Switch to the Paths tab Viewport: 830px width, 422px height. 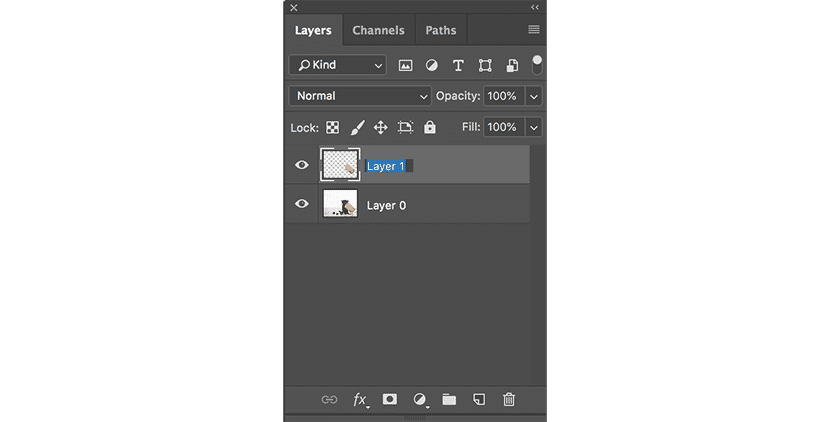440,30
